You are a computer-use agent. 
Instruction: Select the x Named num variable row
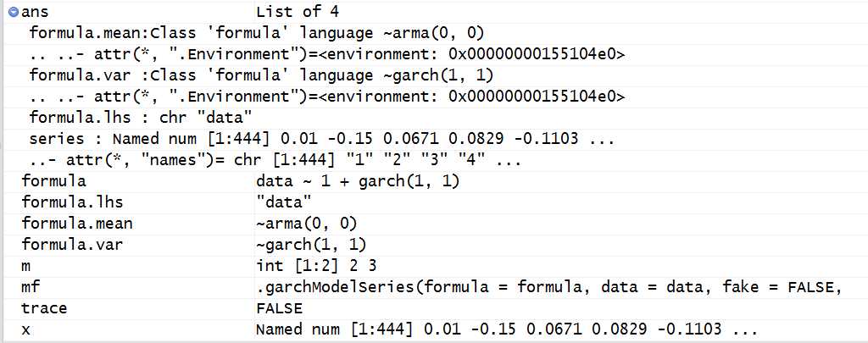(434, 329)
